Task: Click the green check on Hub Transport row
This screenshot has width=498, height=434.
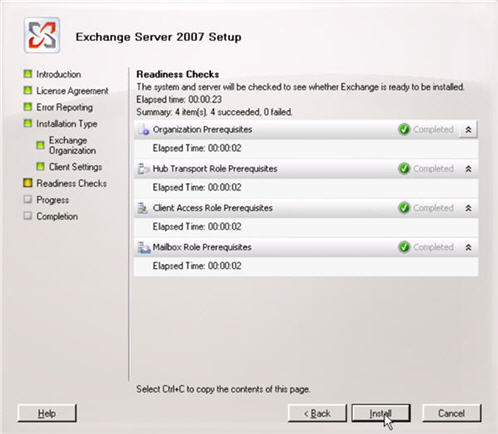Action: pyautogui.click(x=404, y=169)
